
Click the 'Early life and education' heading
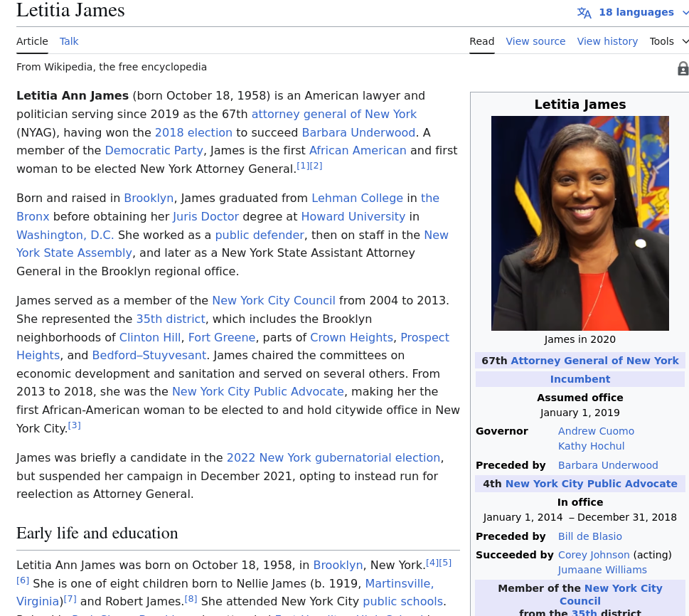point(97,533)
